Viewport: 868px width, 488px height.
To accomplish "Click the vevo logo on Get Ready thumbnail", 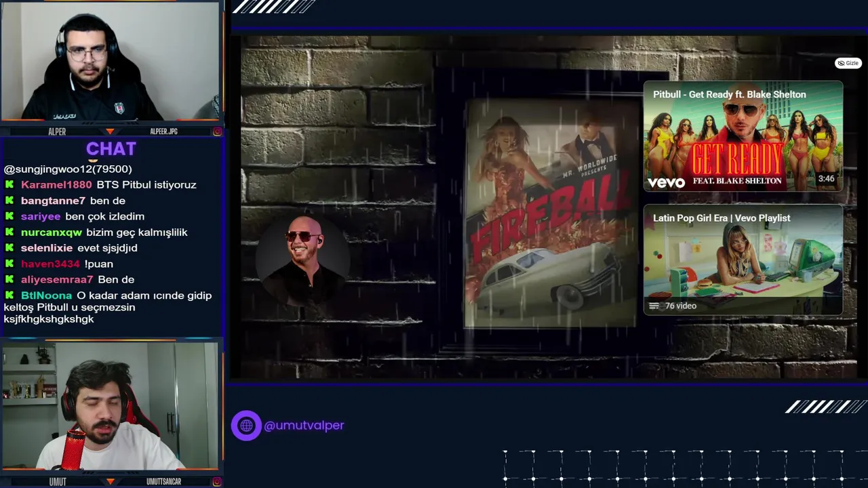I will click(667, 182).
